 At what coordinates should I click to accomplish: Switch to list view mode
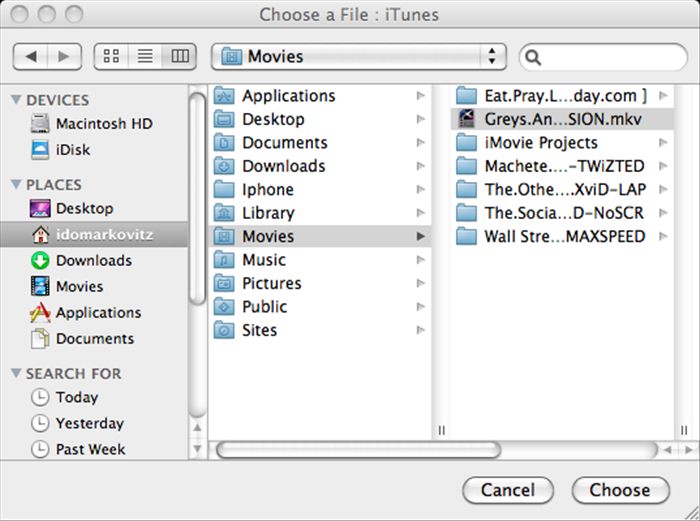point(145,56)
